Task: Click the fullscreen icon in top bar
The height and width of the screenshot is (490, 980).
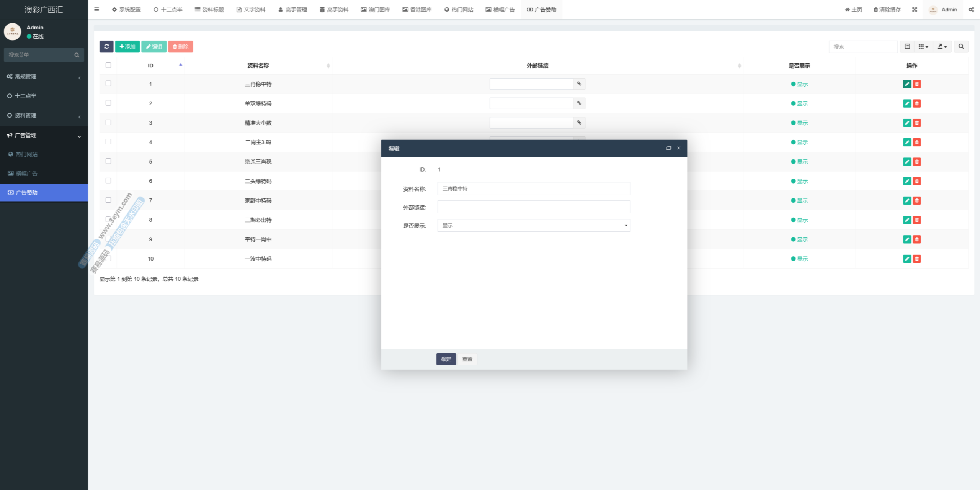Action: click(915, 10)
